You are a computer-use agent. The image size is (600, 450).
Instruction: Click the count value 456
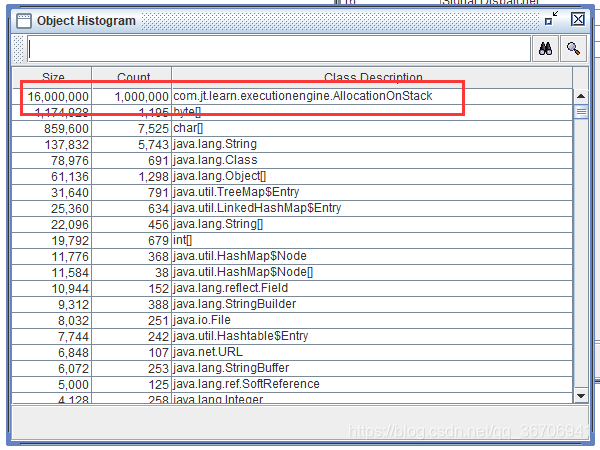pos(158,225)
